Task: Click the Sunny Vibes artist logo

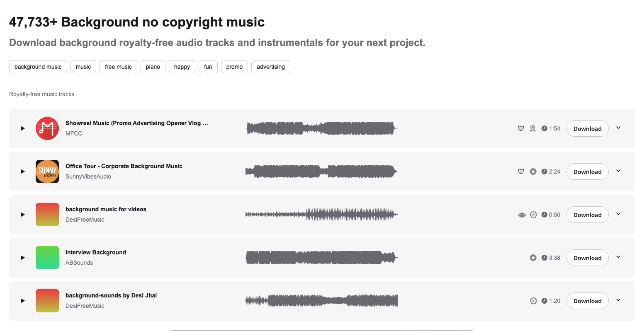Action: (x=47, y=172)
